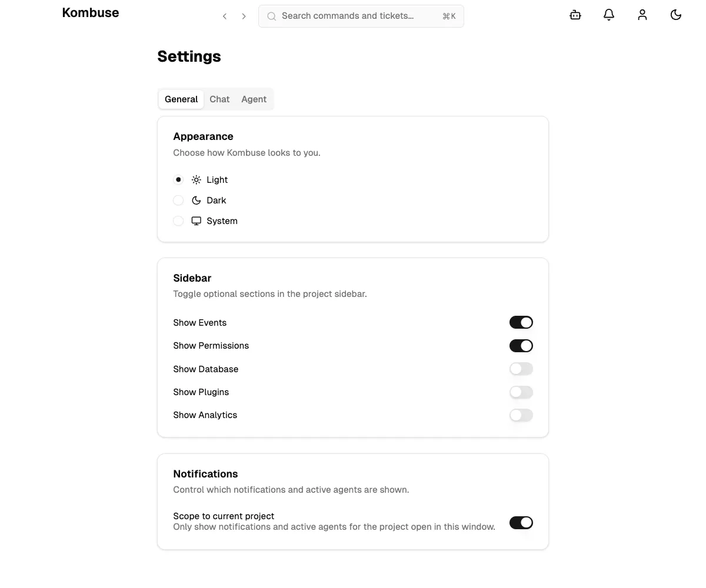Viewport: 706px width, 588px height.
Task: Toggle dark mode with the moon icon
Action: click(x=676, y=15)
